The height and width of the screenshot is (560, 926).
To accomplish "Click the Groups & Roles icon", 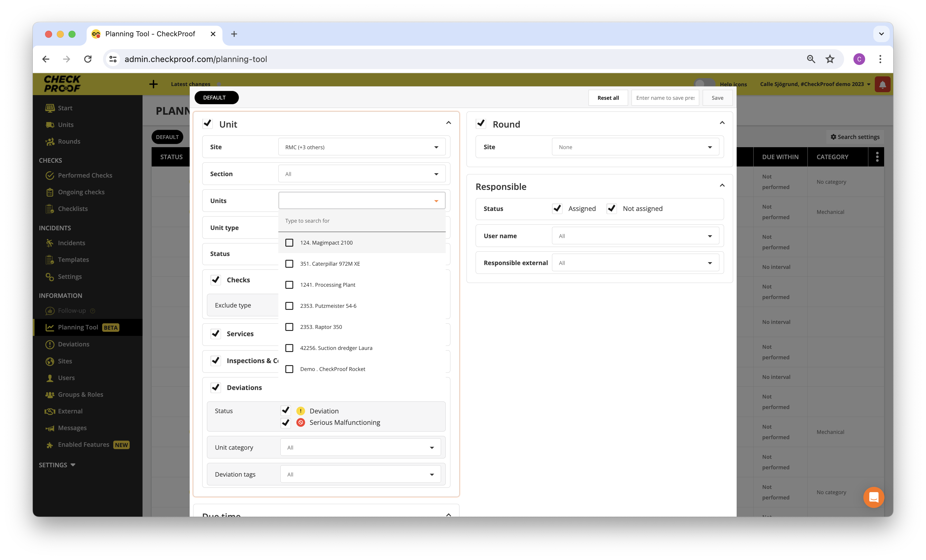I will (x=50, y=394).
